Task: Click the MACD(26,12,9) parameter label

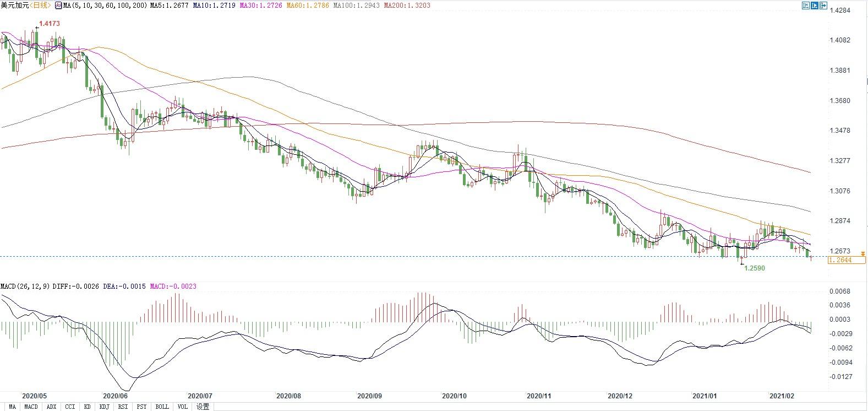Action: point(25,286)
